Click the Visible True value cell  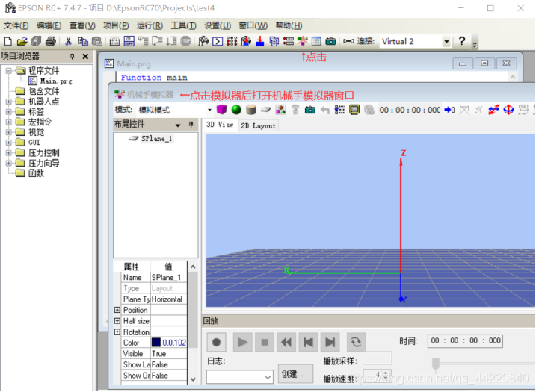click(x=169, y=353)
